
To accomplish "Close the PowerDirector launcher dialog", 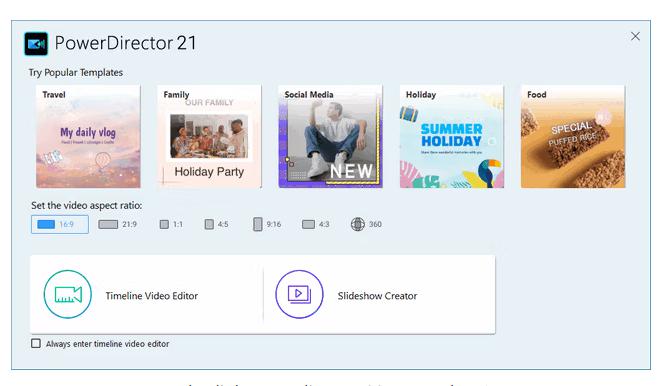I will pos(635,36).
